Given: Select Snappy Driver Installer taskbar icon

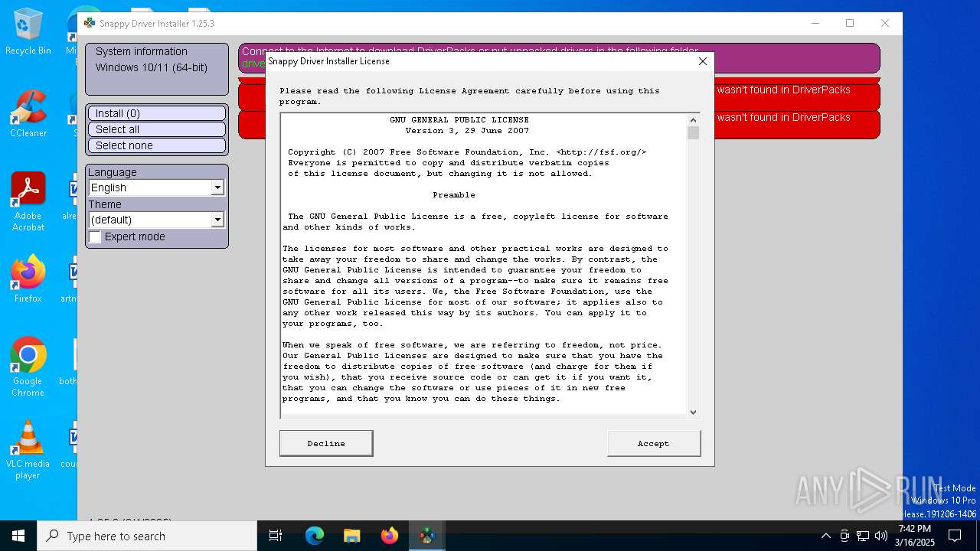Looking at the screenshot, I should coord(426,536).
